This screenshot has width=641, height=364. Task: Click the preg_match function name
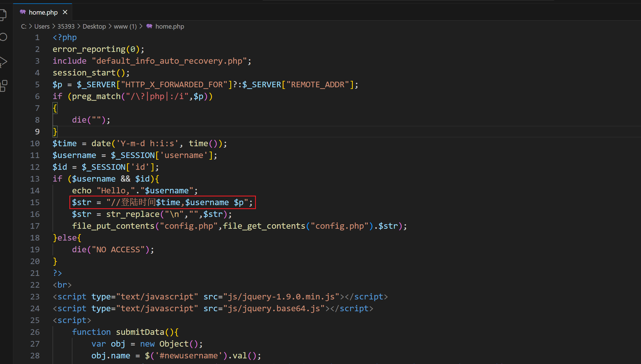96,96
